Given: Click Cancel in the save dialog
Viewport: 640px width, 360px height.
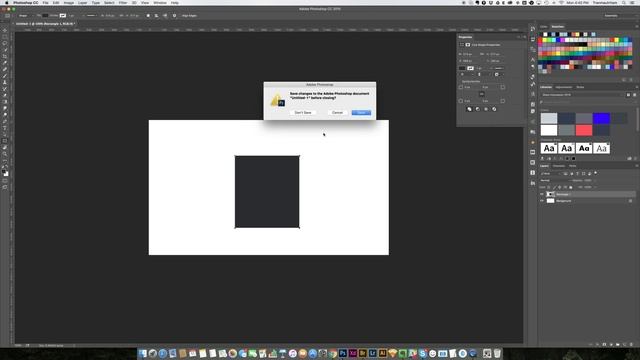Looking at the screenshot, I should (338, 113).
